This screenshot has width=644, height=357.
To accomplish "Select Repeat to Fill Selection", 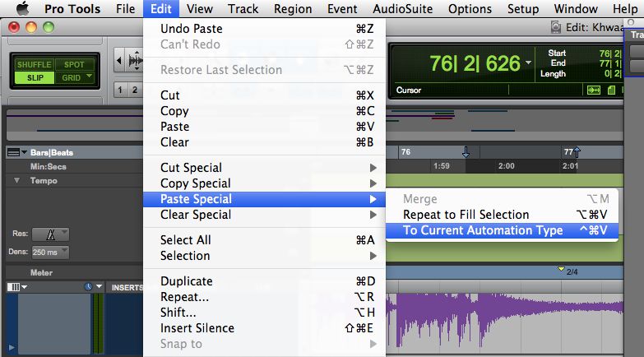I will [503, 214].
